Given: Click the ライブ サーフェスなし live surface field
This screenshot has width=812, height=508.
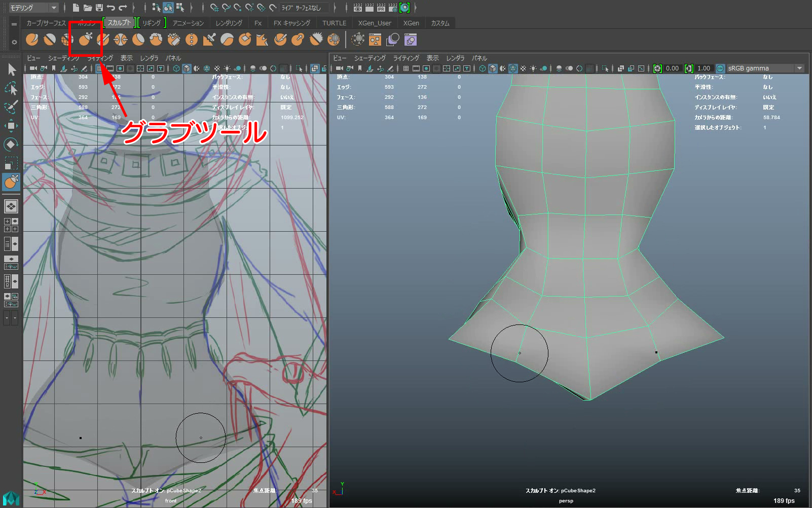Looking at the screenshot, I should point(304,8).
